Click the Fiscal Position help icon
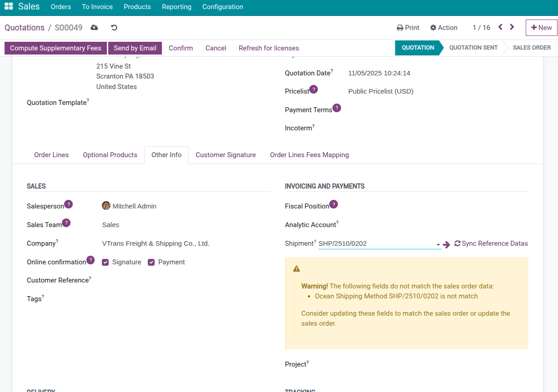The height and width of the screenshot is (392, 558). tap(333, 204)
